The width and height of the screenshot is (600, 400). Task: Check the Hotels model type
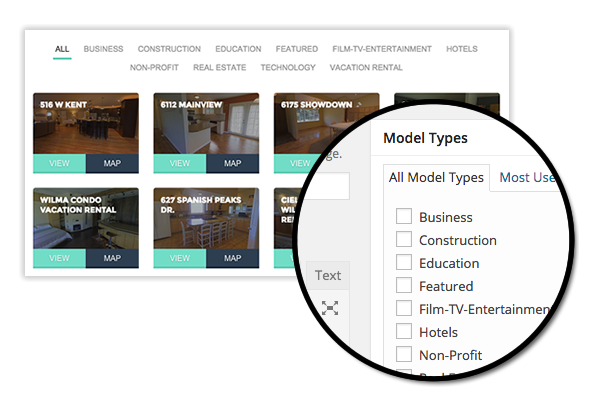point(404,331)
